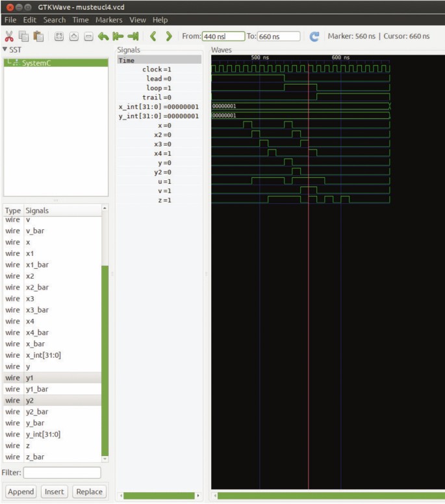Click the Time header in Signals pane
Image resolution: width=445 pixels, height=504 pixels.
click(159, 60)
